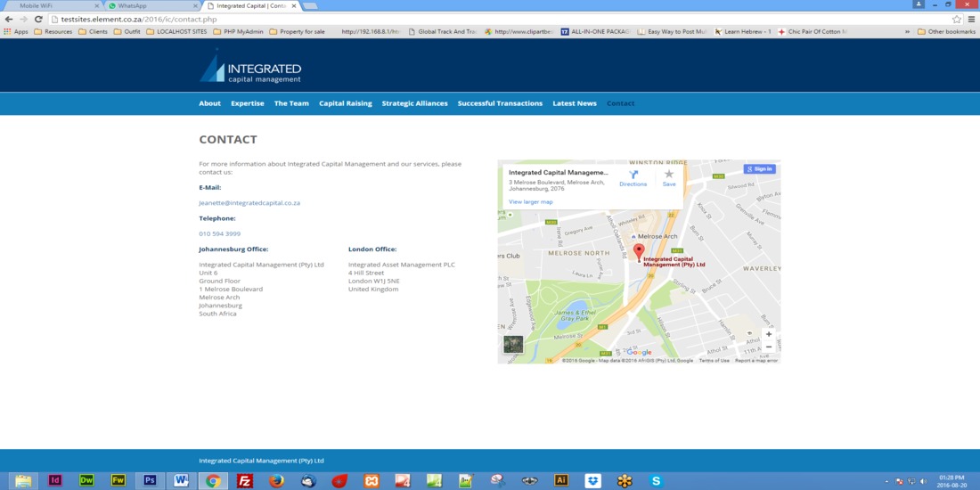980x490 pixels.
Task: Save the place with the star icon
Action: [x=669, y=175]
